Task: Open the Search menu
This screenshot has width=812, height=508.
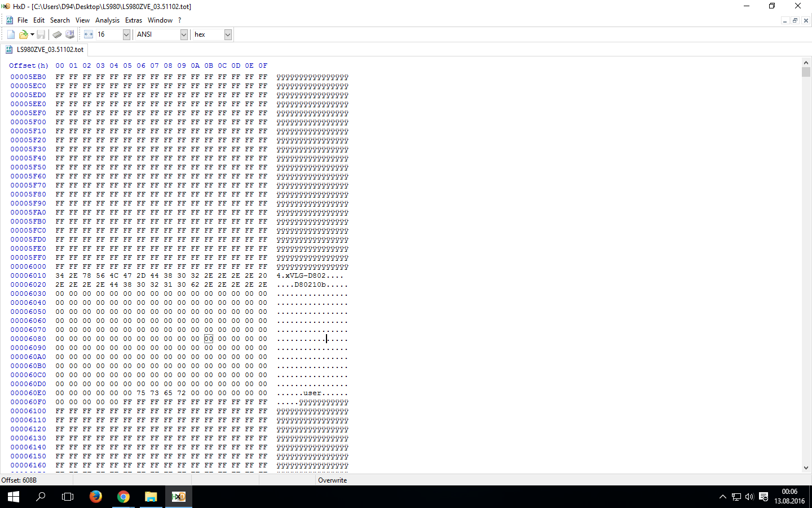Action: pyautogui.click(x=60, y=20)
